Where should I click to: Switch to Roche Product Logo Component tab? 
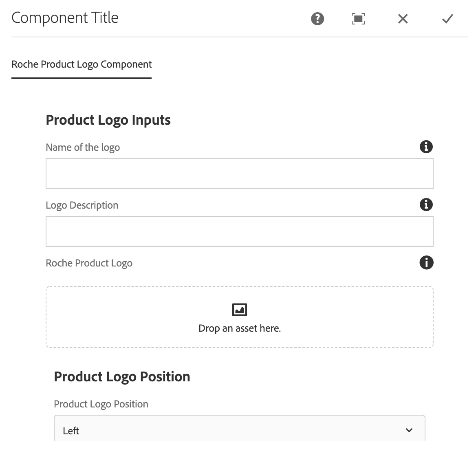[82, 64]
